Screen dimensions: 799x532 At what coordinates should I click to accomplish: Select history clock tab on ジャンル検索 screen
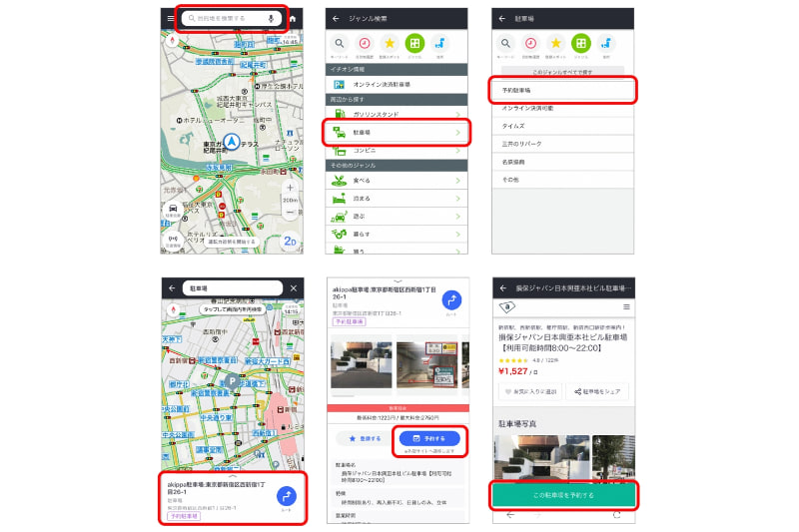[x=365, y=44]
